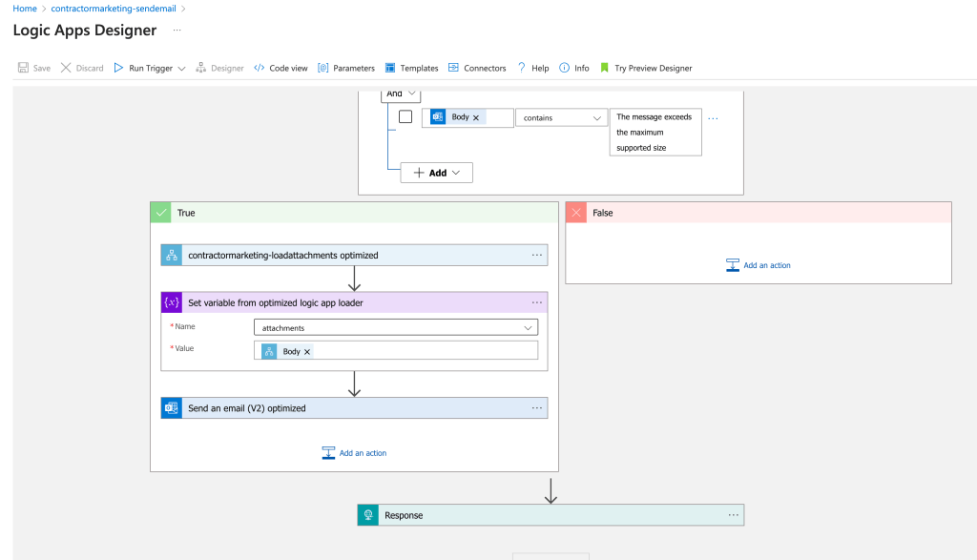This screenshot has height=560, width=977.
Task: Remove the Body token from condition
Action: tap(476, 117)
